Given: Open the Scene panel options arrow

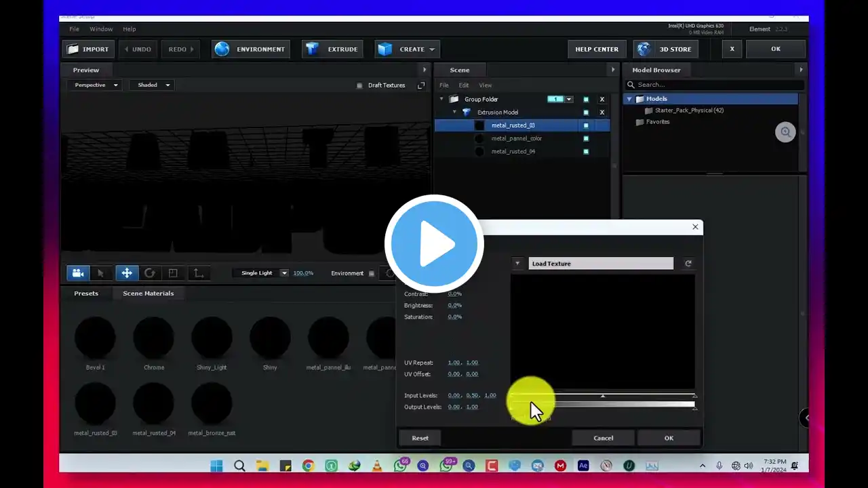Looking at the screenshot, I should click(612, 70).
